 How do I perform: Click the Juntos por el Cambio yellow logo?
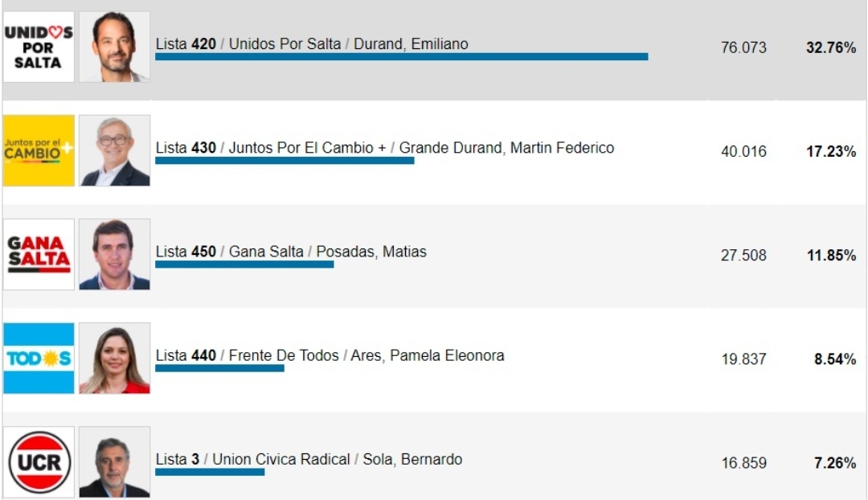coord(39,150)
